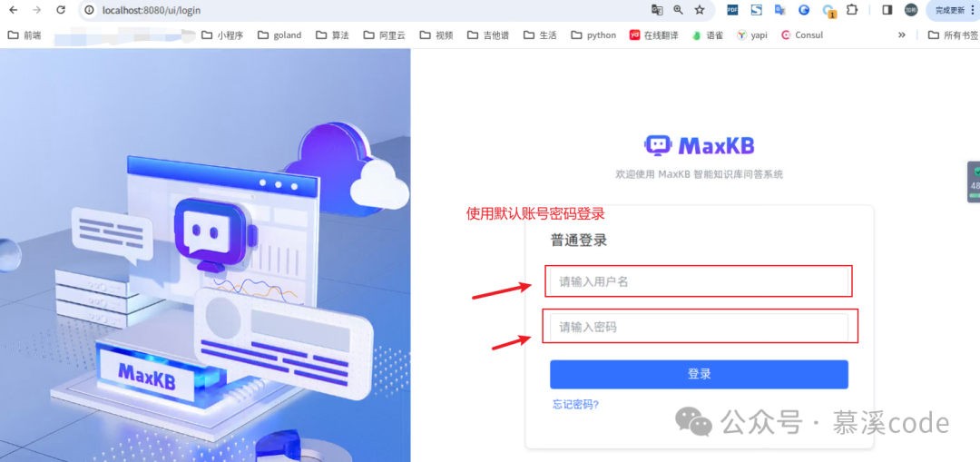Bookmark this page with the star icon
The height and width of the screenshot is (462, 980).
tap(700, 10)
